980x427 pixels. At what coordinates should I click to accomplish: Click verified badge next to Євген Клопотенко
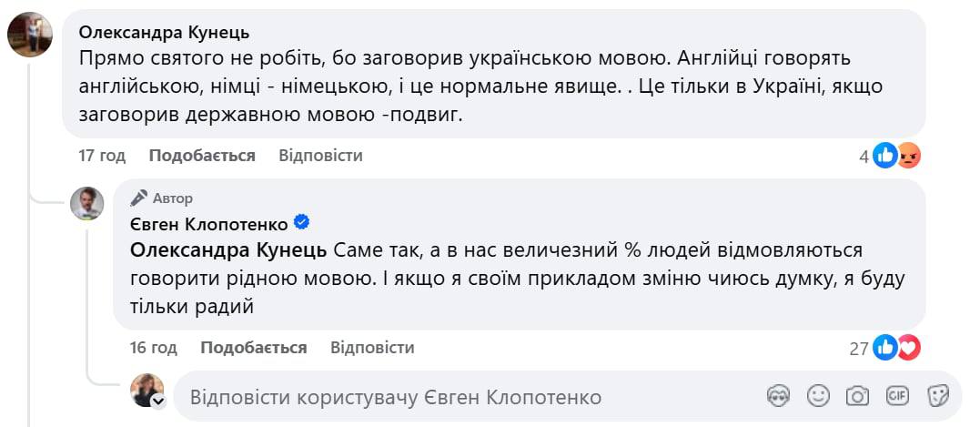(x=302, y=223)
